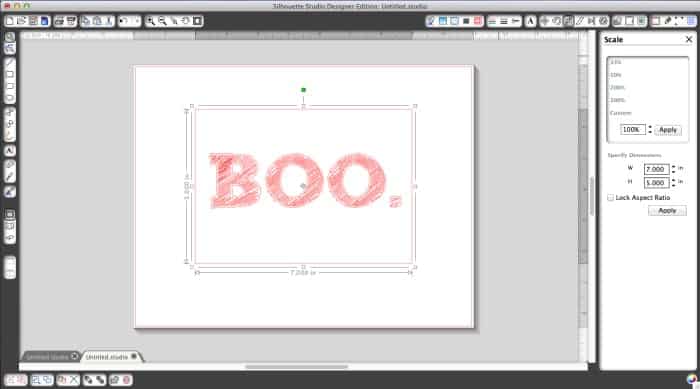Increase the custom scale percentage stepper
The image size is (700, 389).
(x=650, y=127)
